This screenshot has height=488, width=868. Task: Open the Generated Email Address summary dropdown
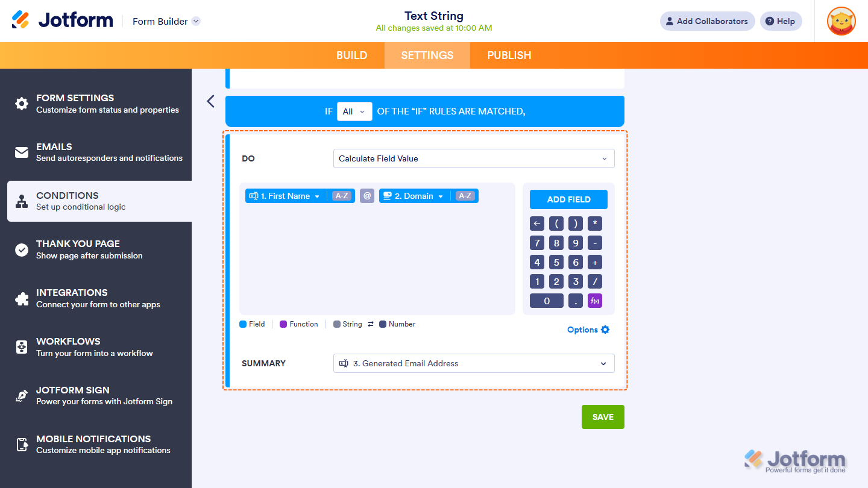473,363
